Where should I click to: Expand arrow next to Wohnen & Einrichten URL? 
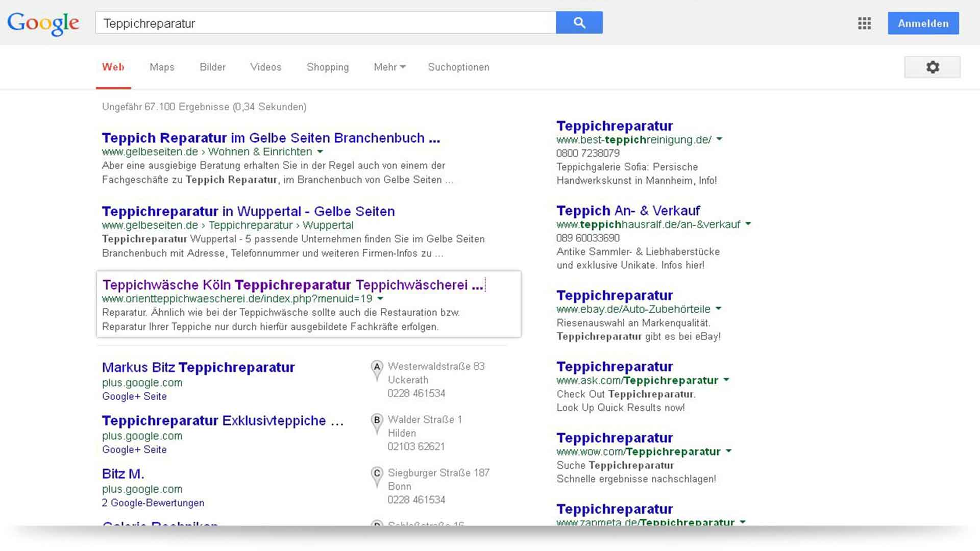(x=320, y=152)
